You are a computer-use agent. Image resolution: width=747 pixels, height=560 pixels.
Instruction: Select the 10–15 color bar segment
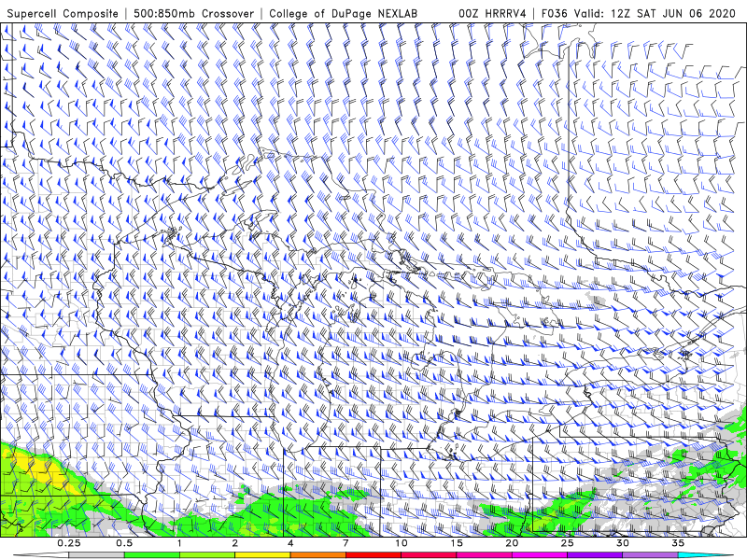(x=429, y=555)
